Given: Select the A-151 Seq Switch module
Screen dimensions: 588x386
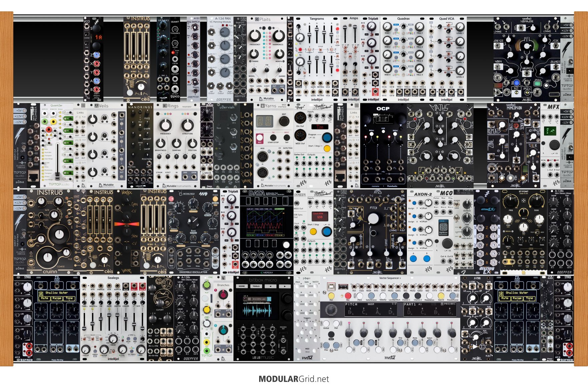Looking at the screenshot, I should click(x=193, y=59).
